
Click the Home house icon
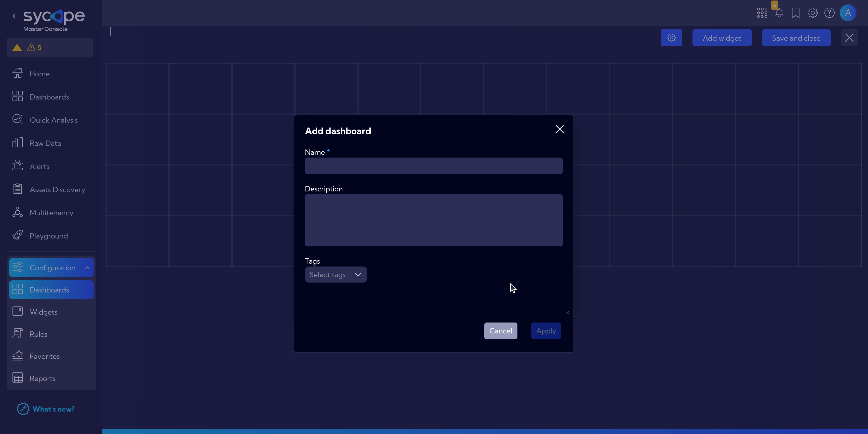click(18, 73)
